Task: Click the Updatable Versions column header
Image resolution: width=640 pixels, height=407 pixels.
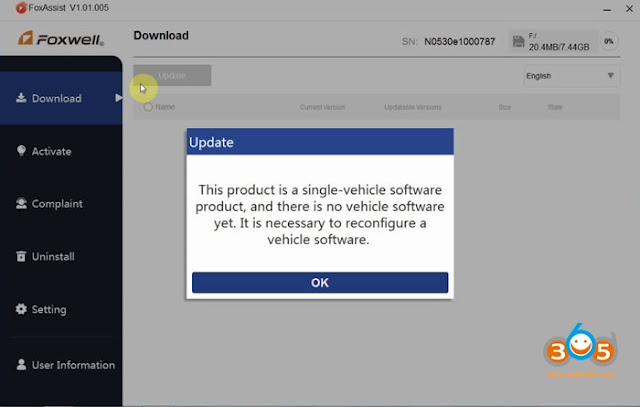Action: point(413,107)
